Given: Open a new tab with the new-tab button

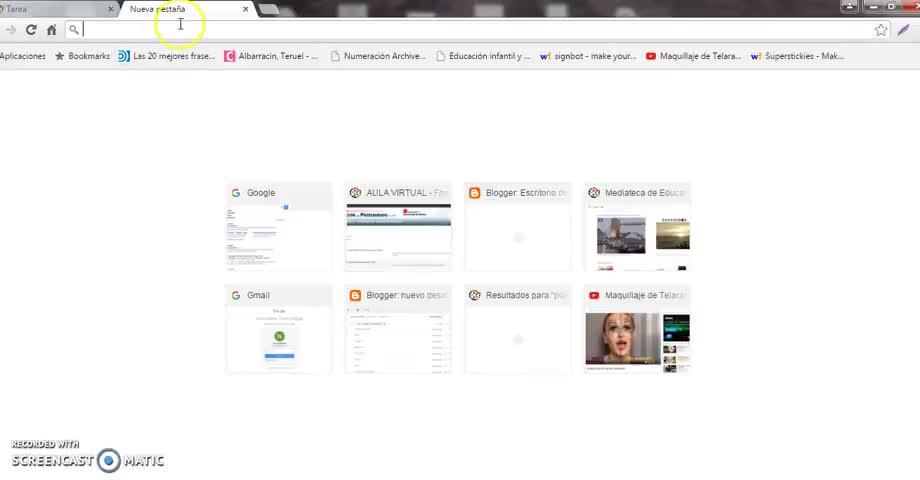Looking at the screenshot, I should click(x=269, y=9).
